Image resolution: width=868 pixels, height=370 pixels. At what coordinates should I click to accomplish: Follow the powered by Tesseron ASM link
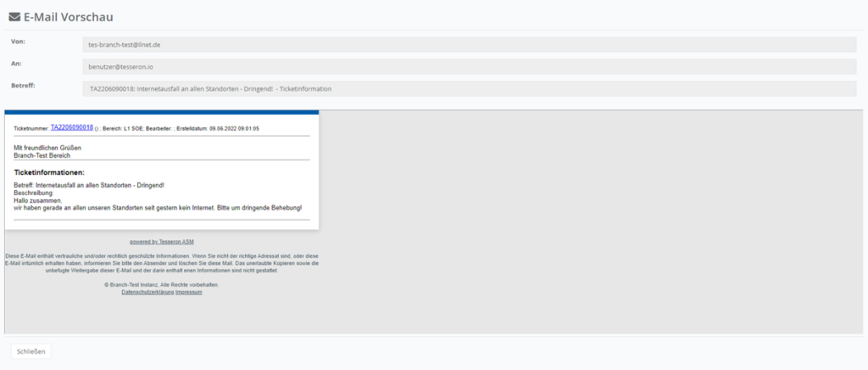pos(161,242)
